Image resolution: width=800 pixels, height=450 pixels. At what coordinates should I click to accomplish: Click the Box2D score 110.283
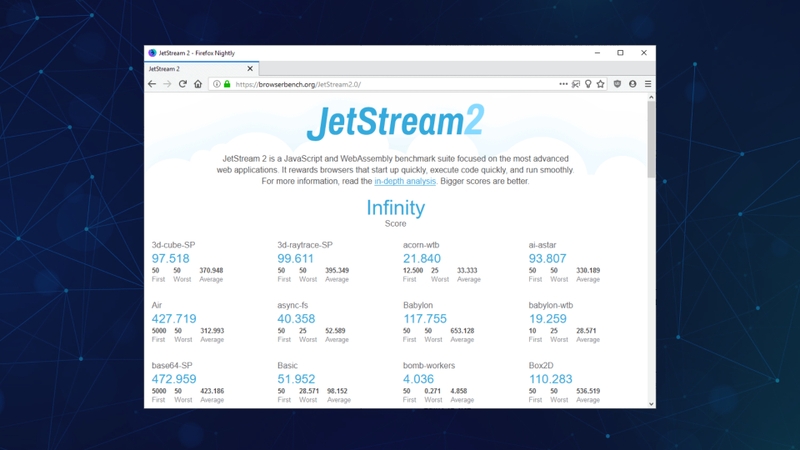coord(551,379)
